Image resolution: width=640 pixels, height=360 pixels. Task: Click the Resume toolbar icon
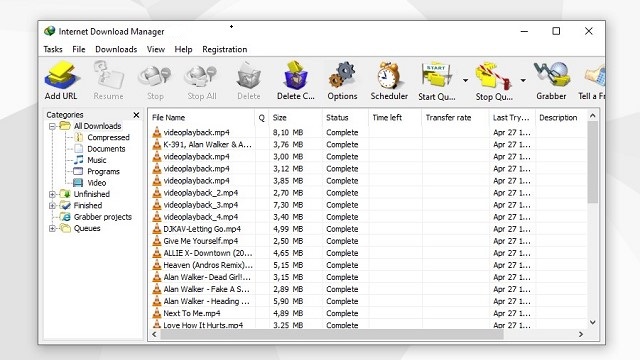[109, 76]
